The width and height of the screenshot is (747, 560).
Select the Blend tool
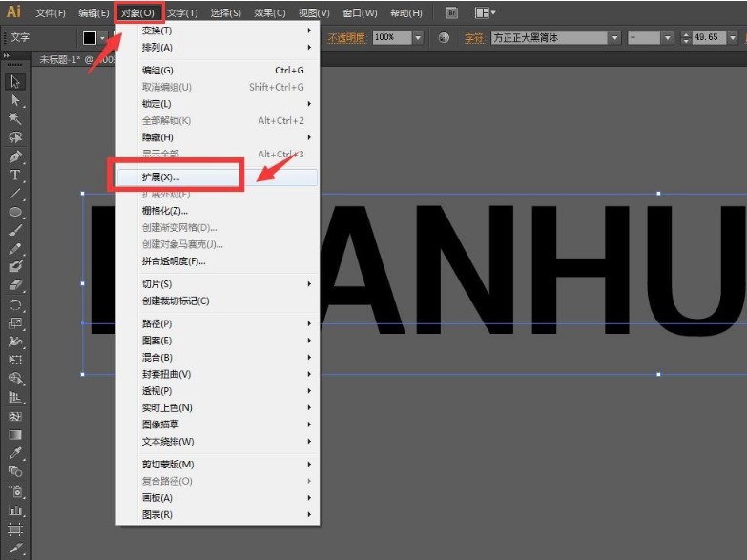tap(15, 472)
